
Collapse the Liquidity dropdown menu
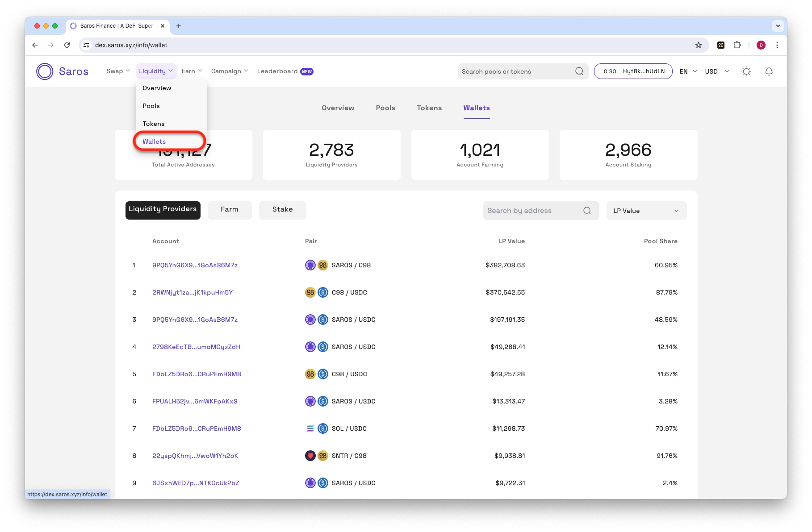pyautogui.click(x=156, y=71)
